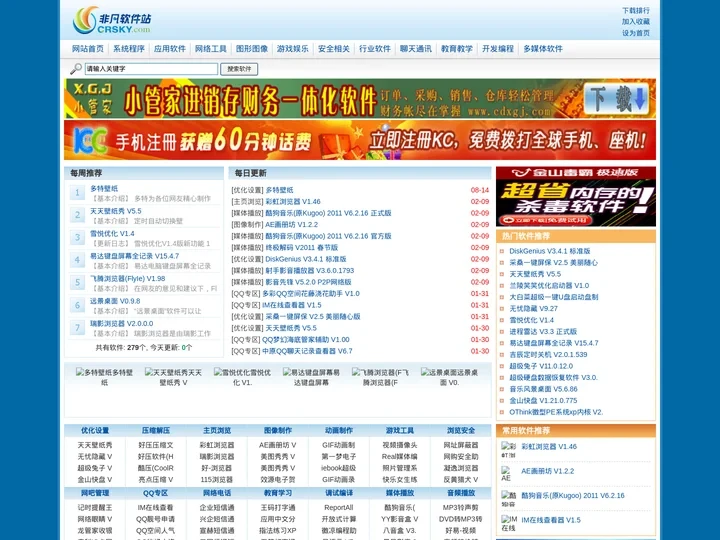The height and width of the screenshot is (540, 720).
Task: Open the 音频播放 category header
Action: pyautogui.click(x=461, y=493)
